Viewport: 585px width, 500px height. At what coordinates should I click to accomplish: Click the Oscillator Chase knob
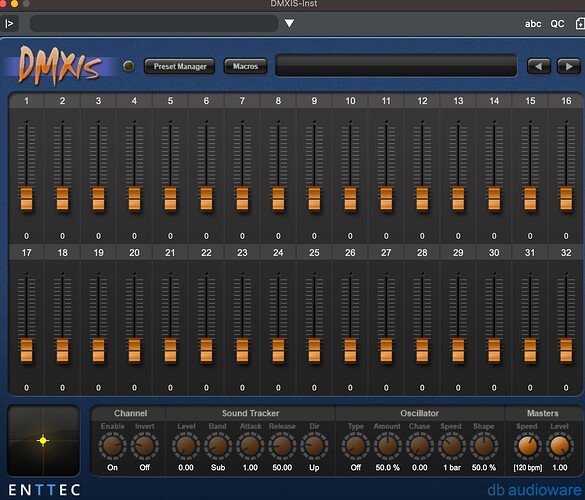420,446
